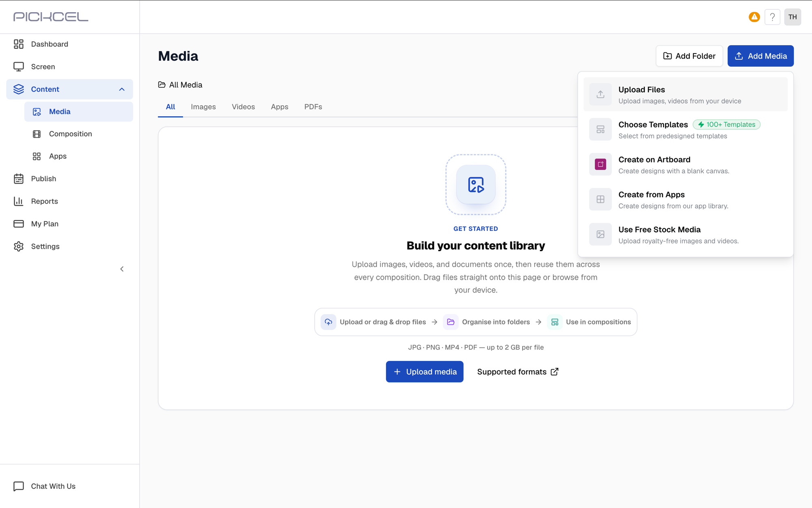Click the Screen monitor icon

pyautogui.click(x=19, y=67)
